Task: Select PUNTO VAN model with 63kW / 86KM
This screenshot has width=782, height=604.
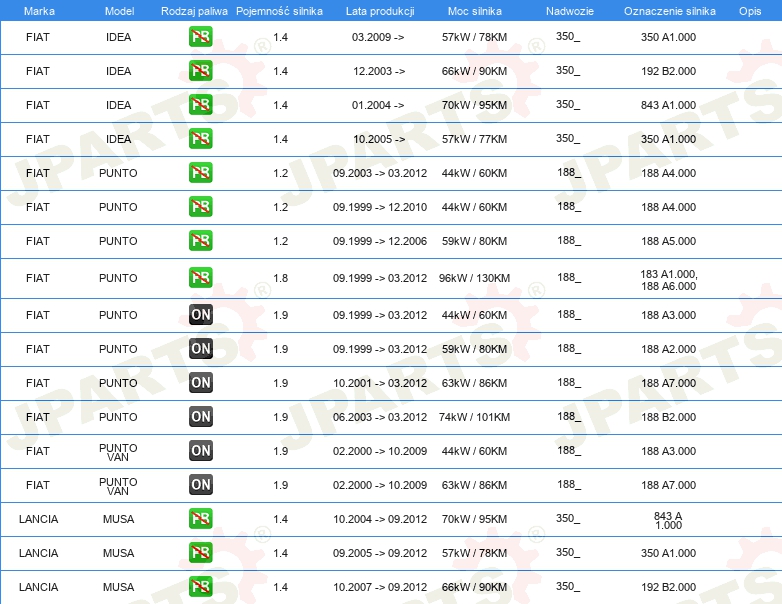Action: point(118,486)
